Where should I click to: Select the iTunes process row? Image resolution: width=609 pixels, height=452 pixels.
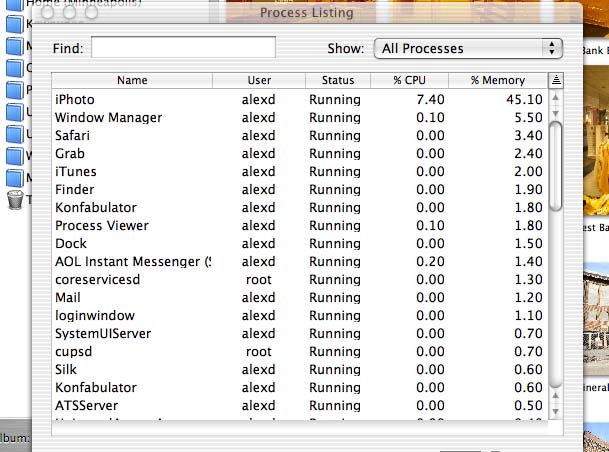299,171
